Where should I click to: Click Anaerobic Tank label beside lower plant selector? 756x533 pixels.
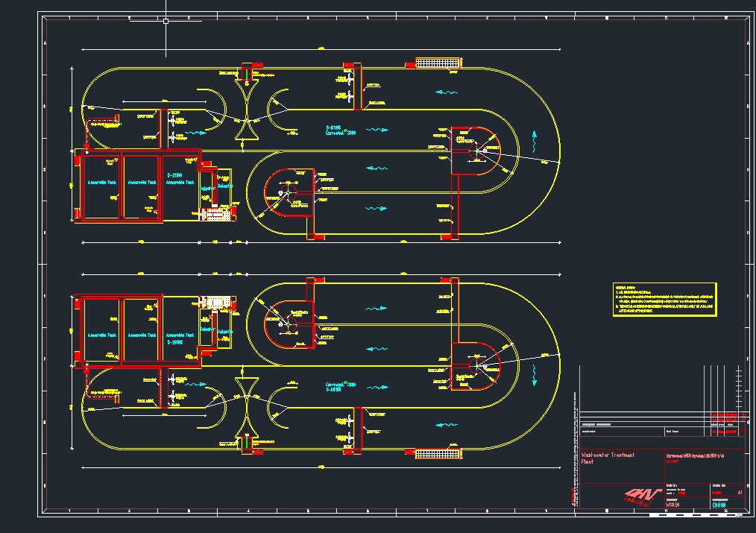(180, 335)
